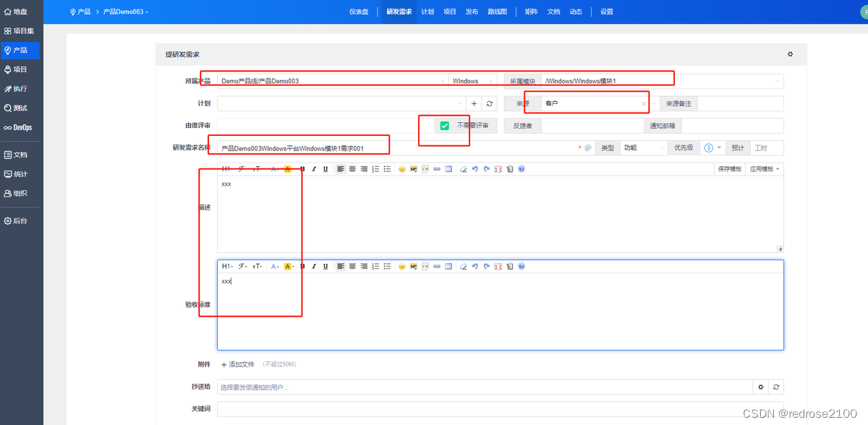Toggle the 不需要评审 checkbox
Image resolution: width=868 pixels, height=425 pixels.
[x=445, y=126]
